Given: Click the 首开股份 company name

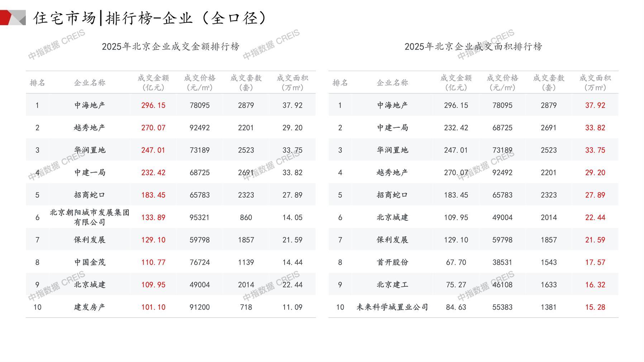Looking at the screenshot, I should tap(392, 262).
